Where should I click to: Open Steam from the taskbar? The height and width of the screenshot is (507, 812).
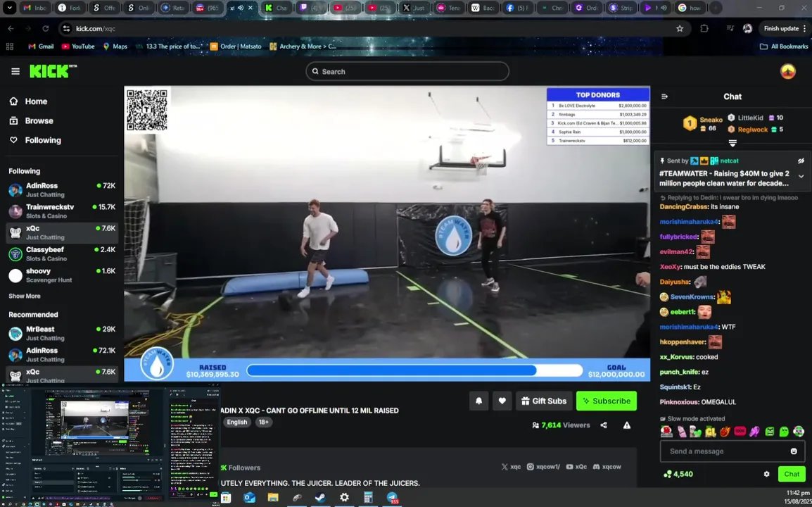coord(321,498)
